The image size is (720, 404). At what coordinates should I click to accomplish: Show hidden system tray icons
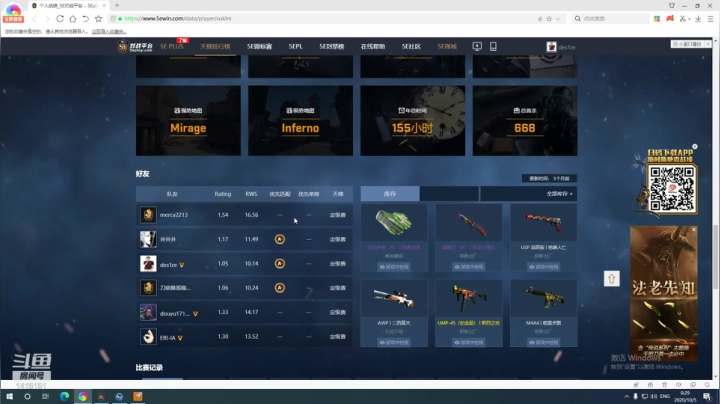(627, 397)
